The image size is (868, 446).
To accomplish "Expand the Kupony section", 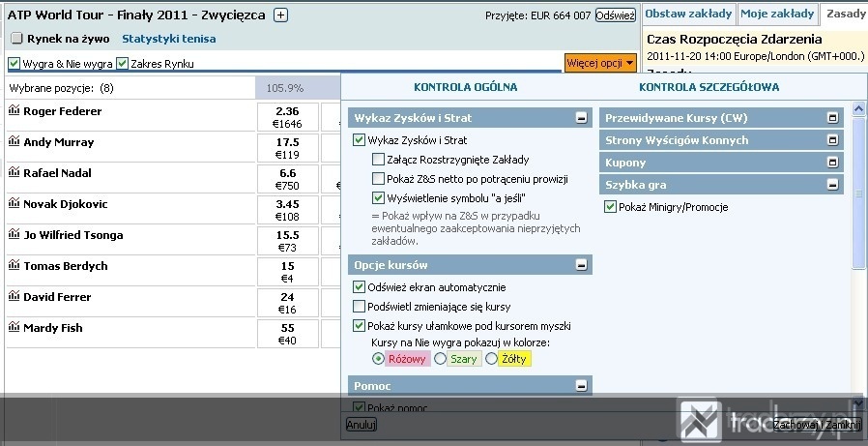I will (x=832, y=163).
